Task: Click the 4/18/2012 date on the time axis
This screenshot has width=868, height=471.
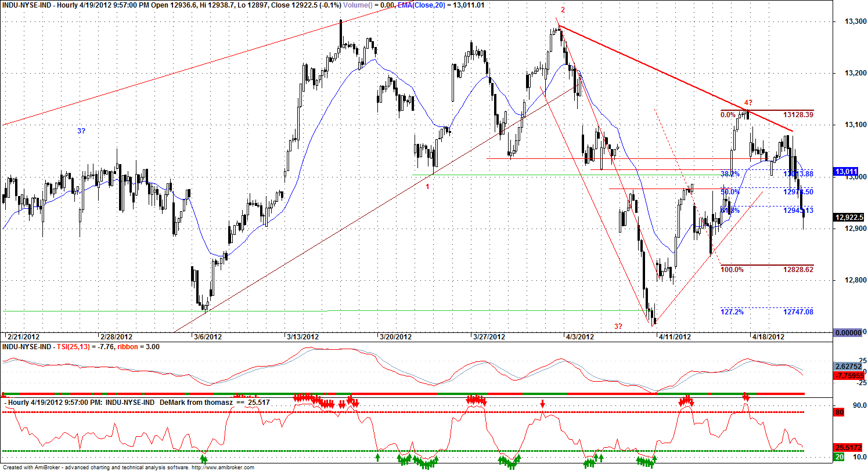Action: (768, 336)
